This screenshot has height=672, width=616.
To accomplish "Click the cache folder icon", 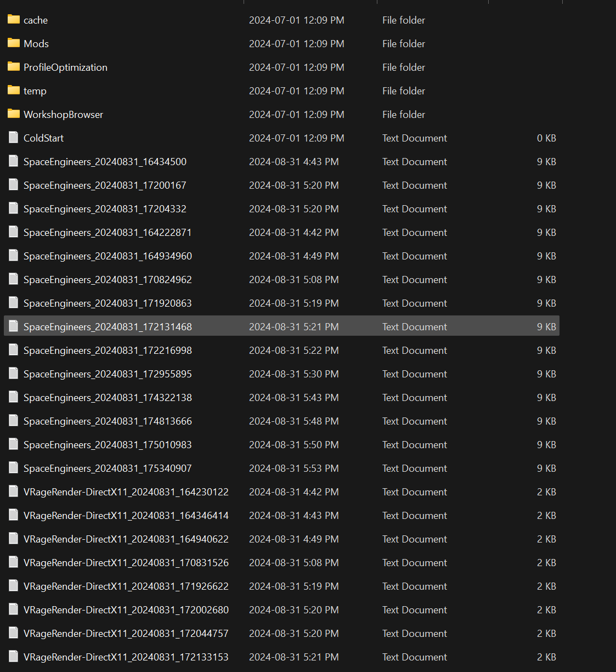I will click(x=14, y=19).
